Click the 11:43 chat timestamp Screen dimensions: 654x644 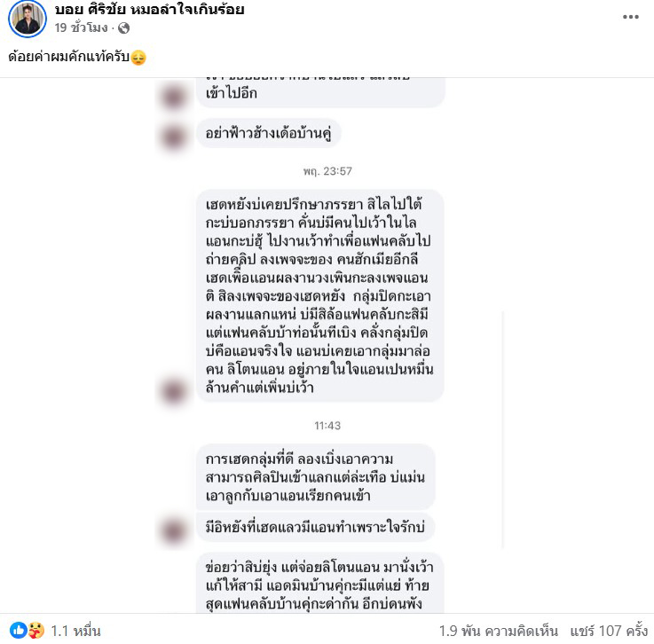[327, 426]
